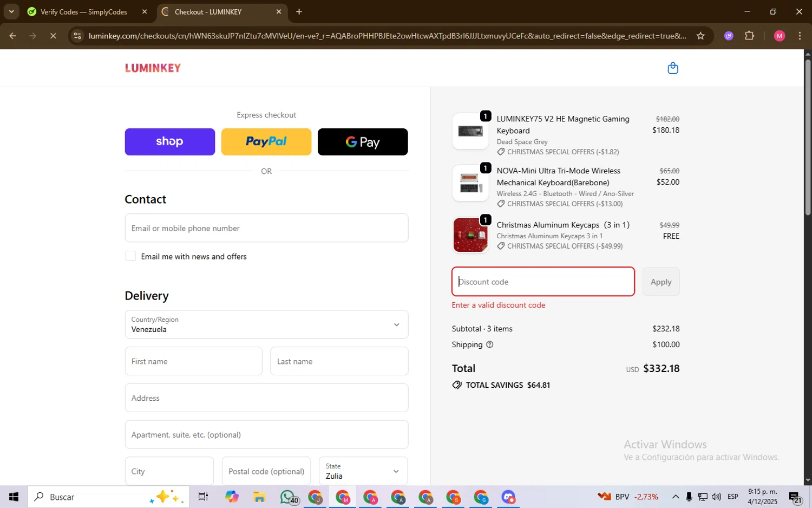Go back to previous page
The height and width of the screenshot is (508, 812).
click(x=12, y=36)
